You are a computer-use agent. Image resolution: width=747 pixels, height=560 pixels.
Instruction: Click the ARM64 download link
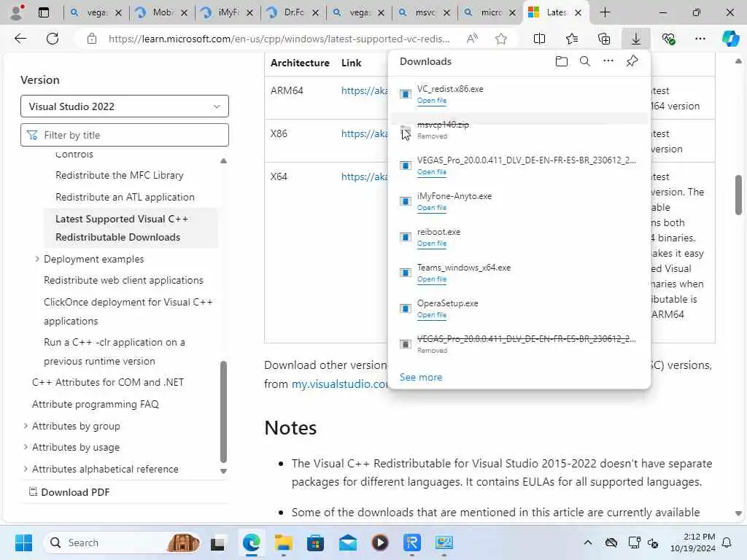pos(364,90)
